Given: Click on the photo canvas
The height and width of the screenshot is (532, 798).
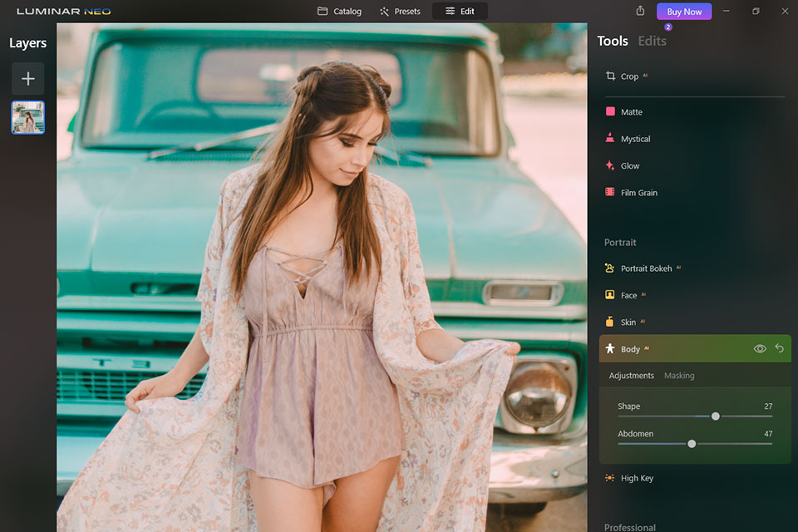Looking at the screenshot, I should [x=322, y=278].
